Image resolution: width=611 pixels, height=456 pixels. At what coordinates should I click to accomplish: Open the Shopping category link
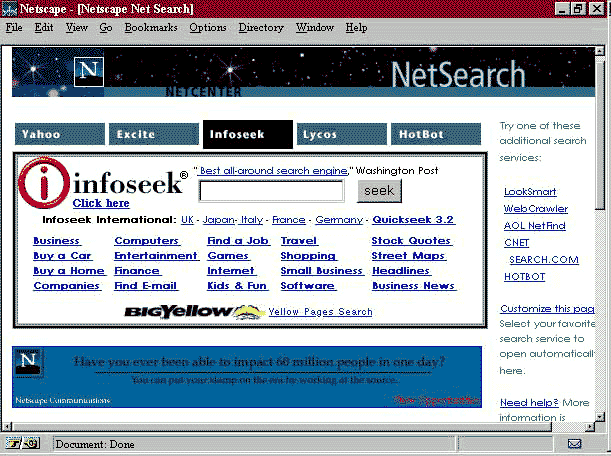(308, 256)
